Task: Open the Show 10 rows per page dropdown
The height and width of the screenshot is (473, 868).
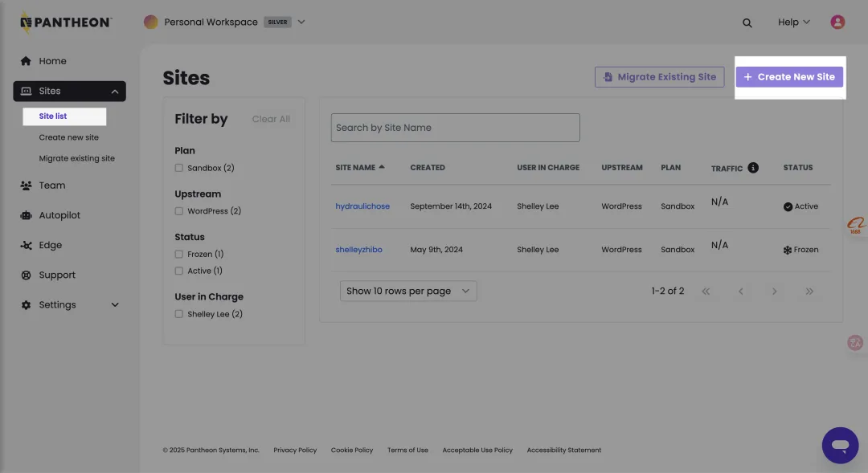Action: coord(408,291)
